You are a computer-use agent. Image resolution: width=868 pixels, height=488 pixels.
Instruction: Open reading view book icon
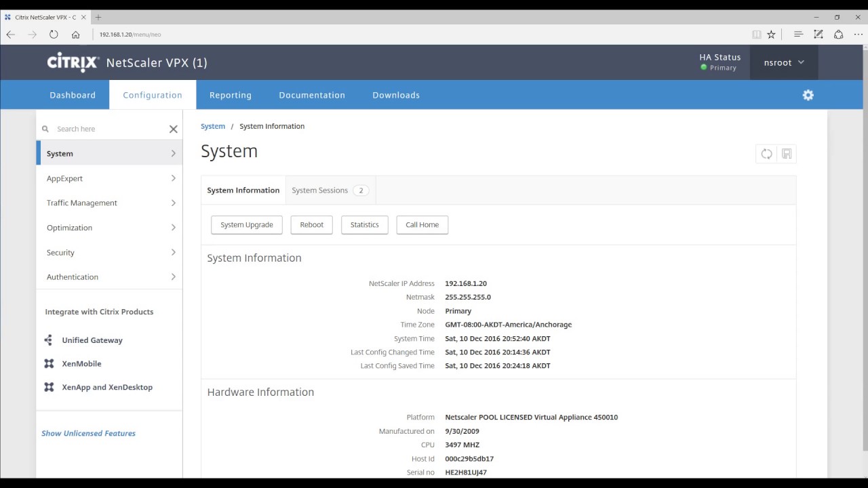(x=757, y=35)
